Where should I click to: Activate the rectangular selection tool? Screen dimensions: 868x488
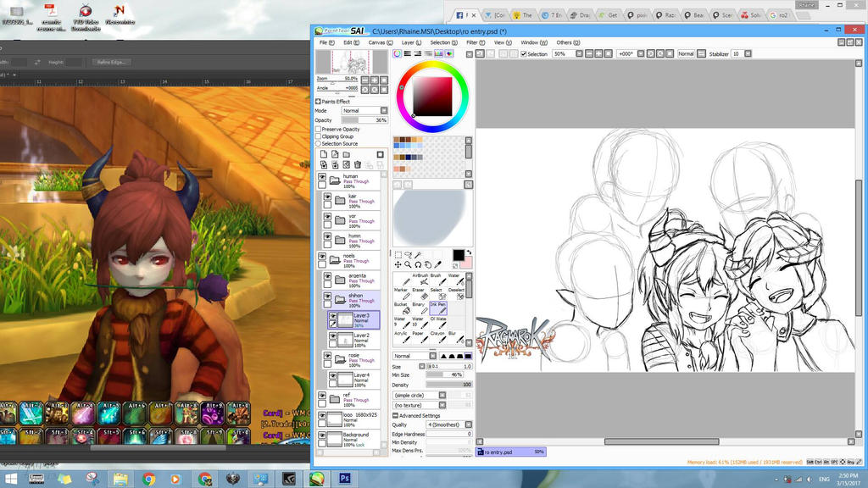point(398,255)
